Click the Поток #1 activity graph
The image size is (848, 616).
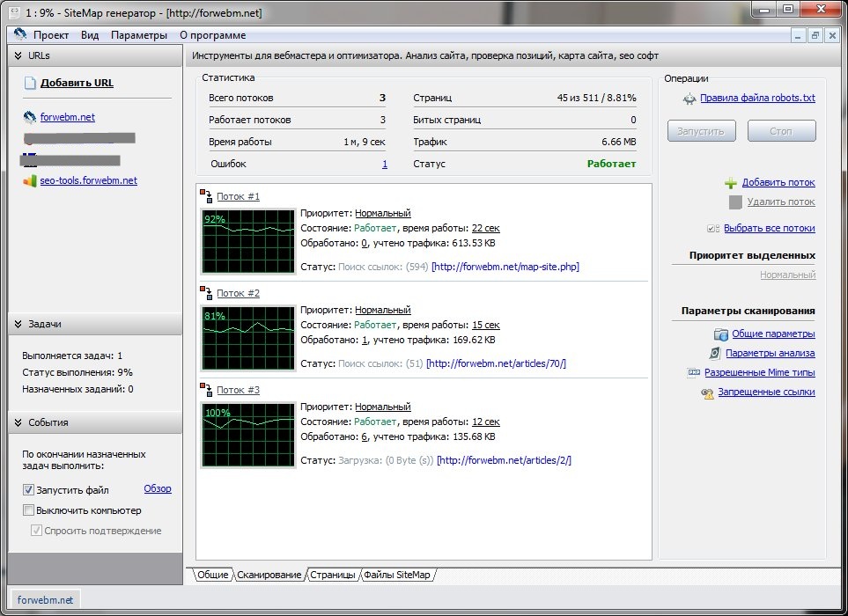pos(248,241)
